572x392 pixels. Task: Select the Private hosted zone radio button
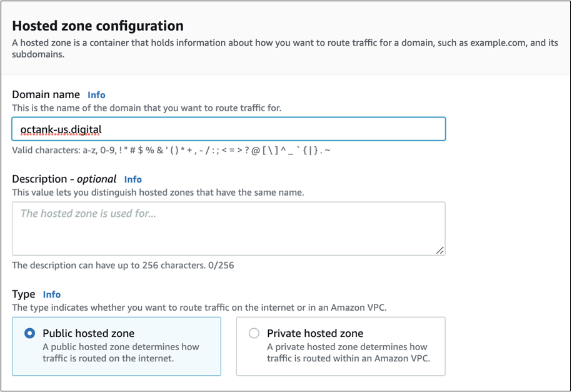(x=254, y=334)
